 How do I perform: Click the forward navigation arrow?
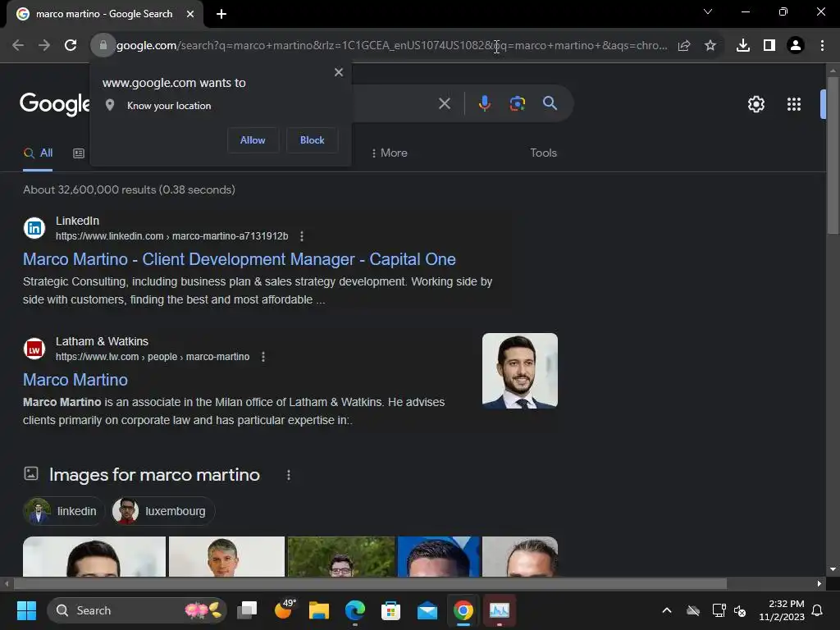tap(44, 46)
